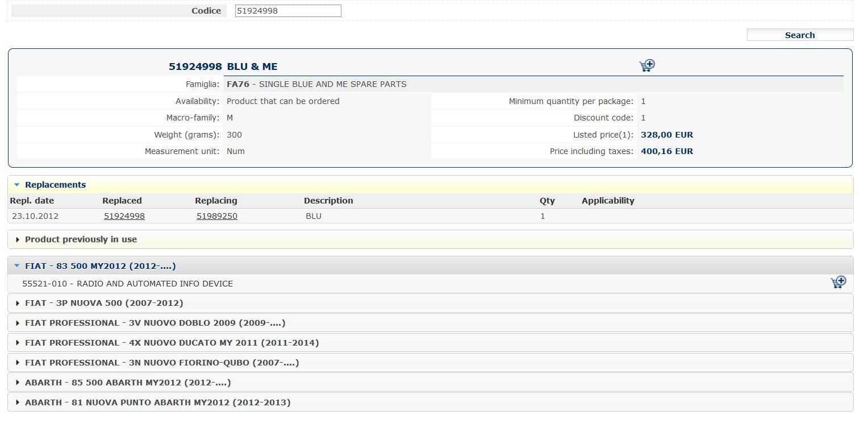
Task: Click the Applicability column header
Action: (608, 201)
